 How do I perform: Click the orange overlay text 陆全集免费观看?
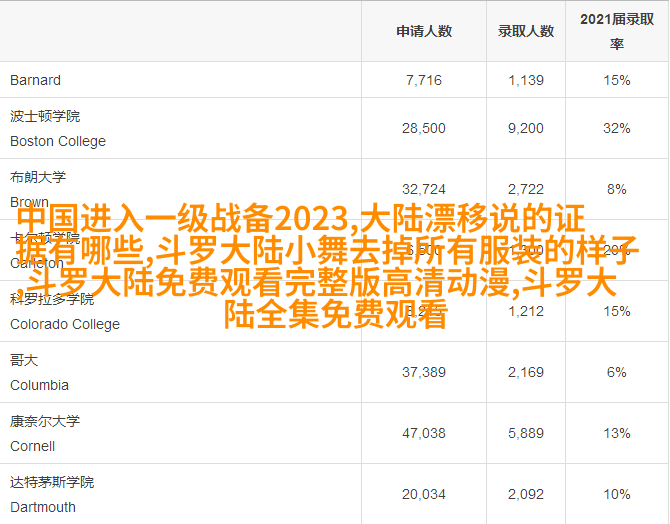pos(335,315)
